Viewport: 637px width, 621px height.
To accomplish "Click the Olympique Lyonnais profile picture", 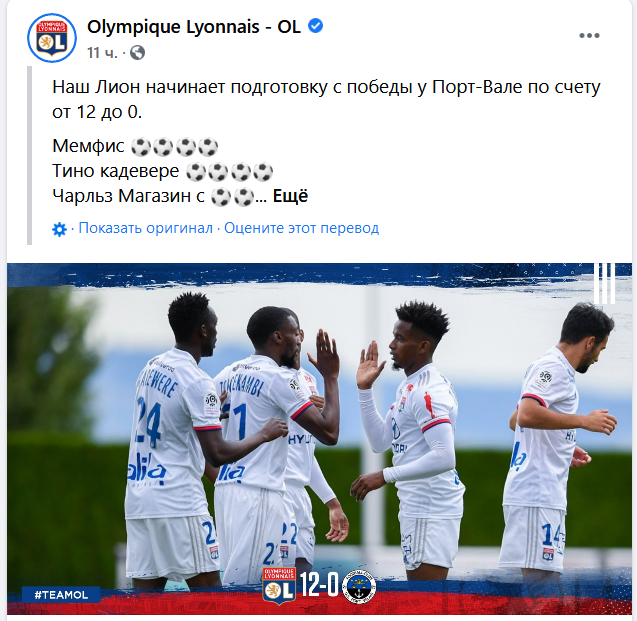I will pos(52,38).
